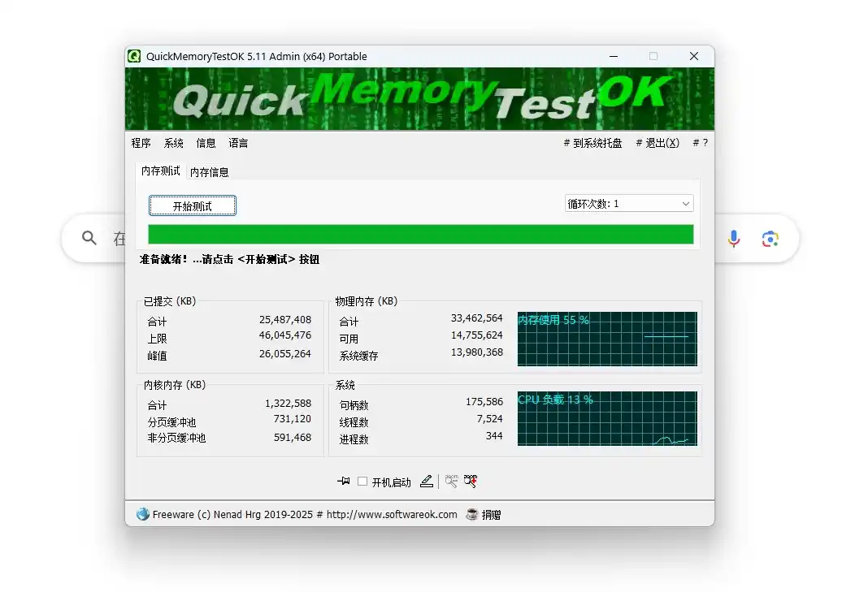This screenshot has height=592, width=868.
Task: Click the Freeware (c) Nenad Hrg 2019-2025 text
Action: pos(232,515)
